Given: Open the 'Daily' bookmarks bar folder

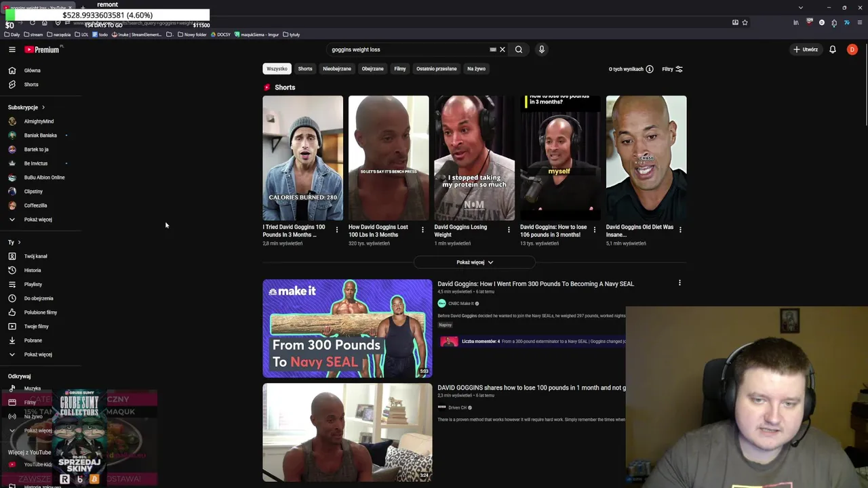Looking at the screenshot, I should tap(12, 35).
